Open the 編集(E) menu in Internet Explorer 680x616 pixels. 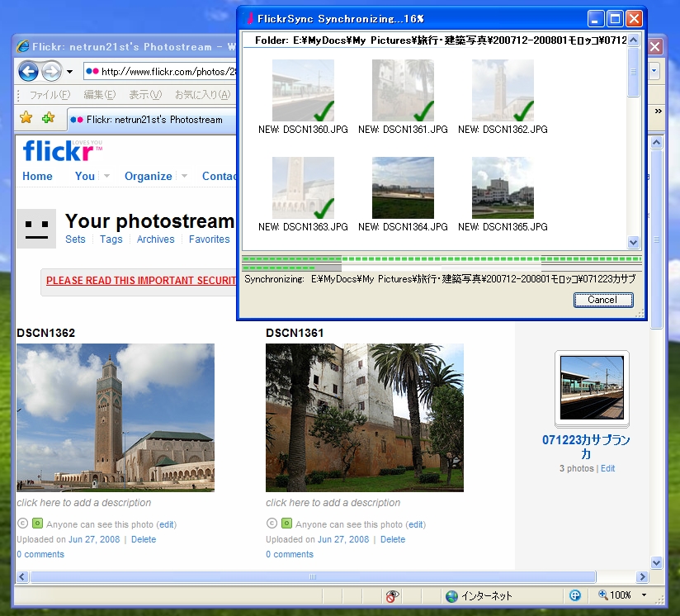pos(99,95)
